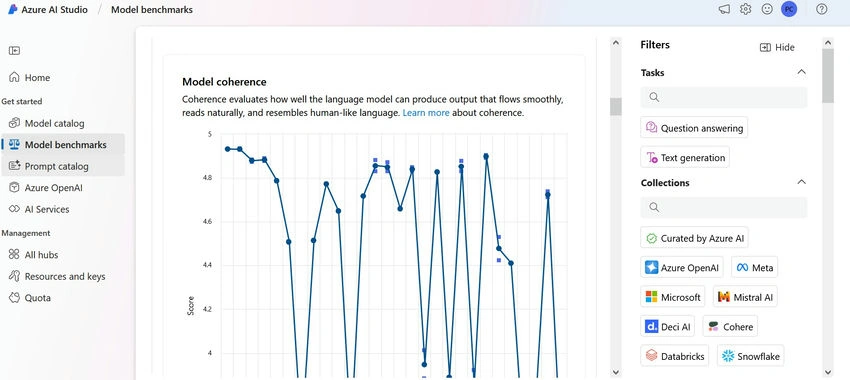The image size is (850, 380).
Task: Click the Deci AI logo icon
Action: coord(651,326)
